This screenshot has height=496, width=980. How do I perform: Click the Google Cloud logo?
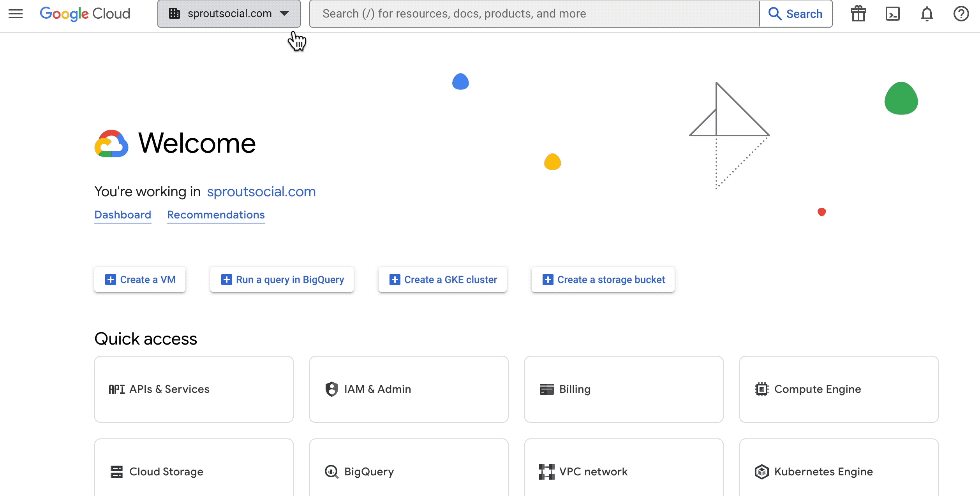[x=85, y=14]
